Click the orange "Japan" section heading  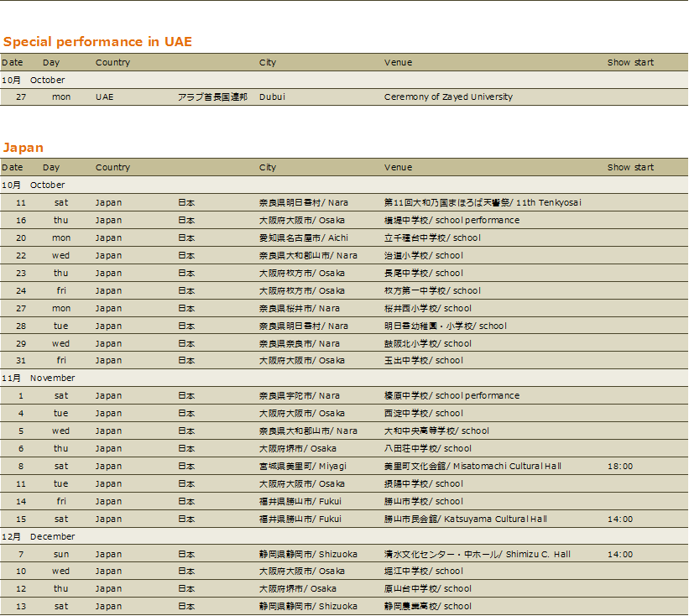click(23, 148)
